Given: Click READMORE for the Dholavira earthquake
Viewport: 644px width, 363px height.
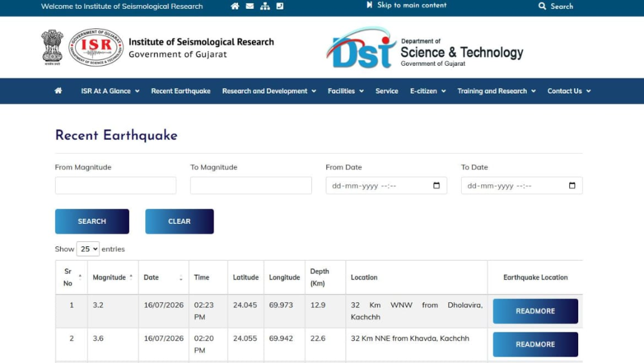Looking at the screenshot, I should (x=535, y=311).
